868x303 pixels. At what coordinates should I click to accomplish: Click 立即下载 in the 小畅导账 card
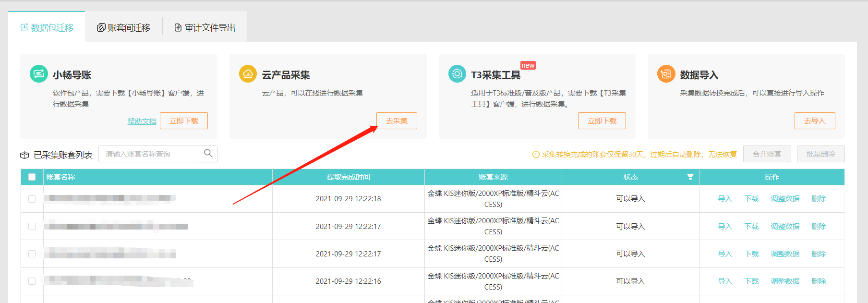[x=184, y=121]
